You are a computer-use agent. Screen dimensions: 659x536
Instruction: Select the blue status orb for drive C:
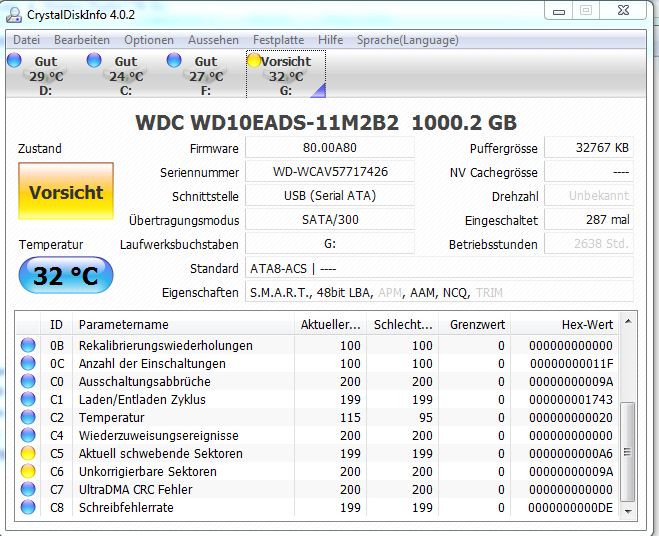(94, 60)
